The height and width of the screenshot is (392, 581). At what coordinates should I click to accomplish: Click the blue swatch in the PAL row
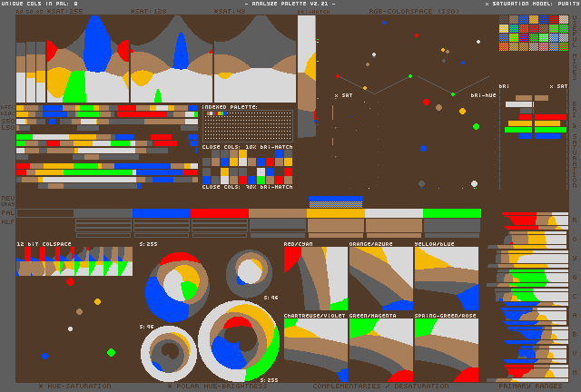(x=162, y=213)
